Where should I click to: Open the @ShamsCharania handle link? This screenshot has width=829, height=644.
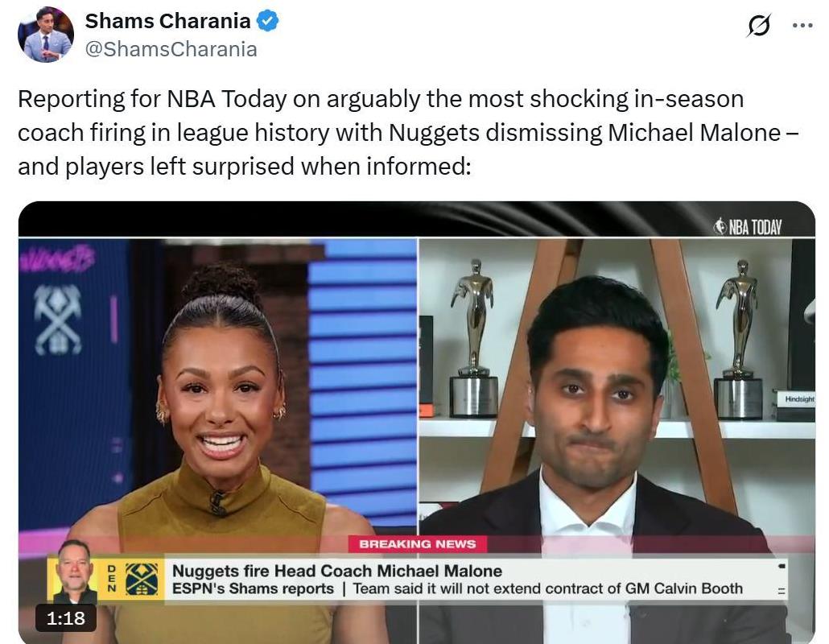171,49
